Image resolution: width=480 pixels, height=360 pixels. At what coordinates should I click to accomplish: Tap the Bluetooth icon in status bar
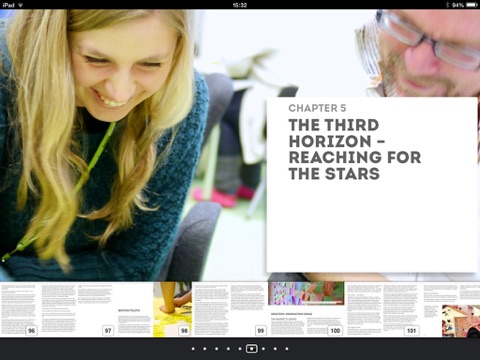point(447,5)
